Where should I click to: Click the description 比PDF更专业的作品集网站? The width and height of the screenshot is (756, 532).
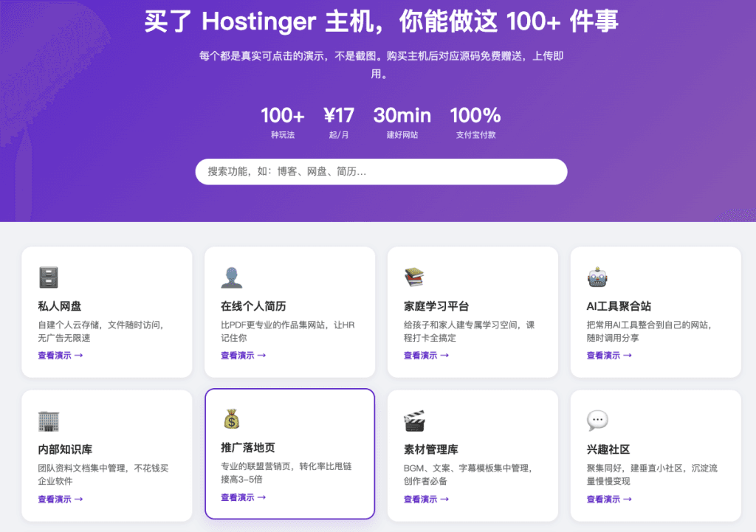287,331
